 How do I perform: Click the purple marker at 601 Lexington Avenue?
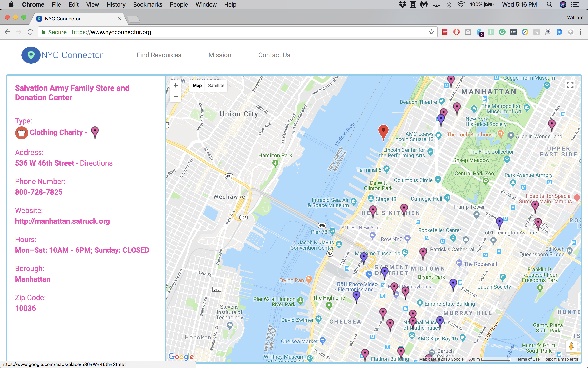(499, 223)
